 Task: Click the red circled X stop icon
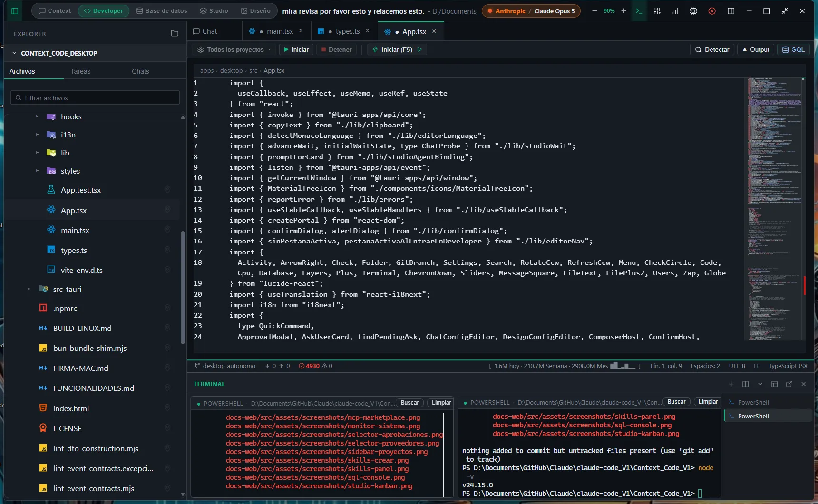coord(712,11)
